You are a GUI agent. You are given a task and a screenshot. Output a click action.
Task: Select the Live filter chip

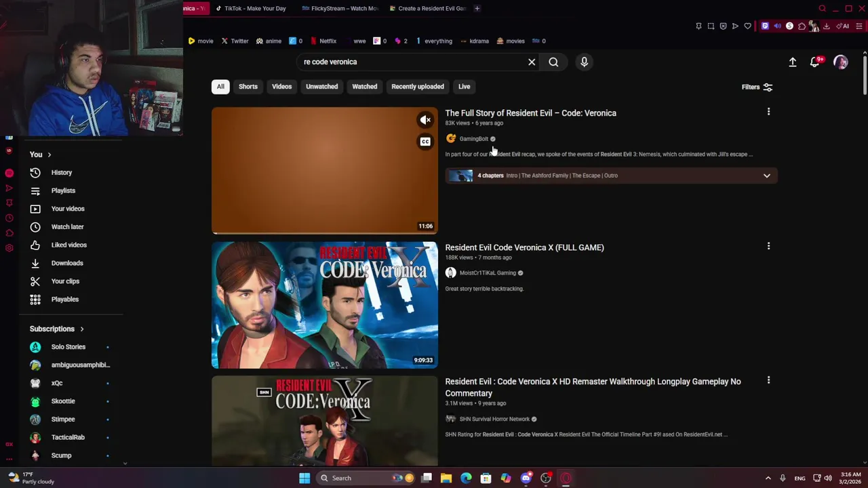(464, 86)
